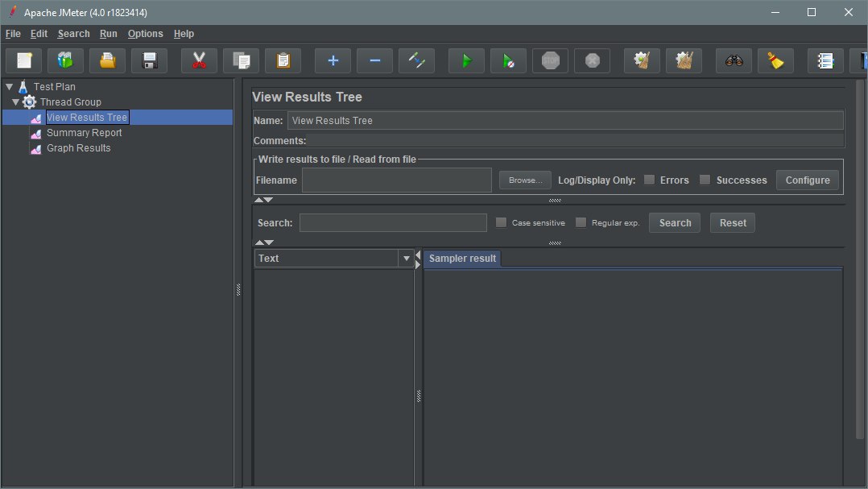Viewport: 868px width, 489px height.
Task: Click the right panel vertical scrollbar
Action: tap(860, 260)
